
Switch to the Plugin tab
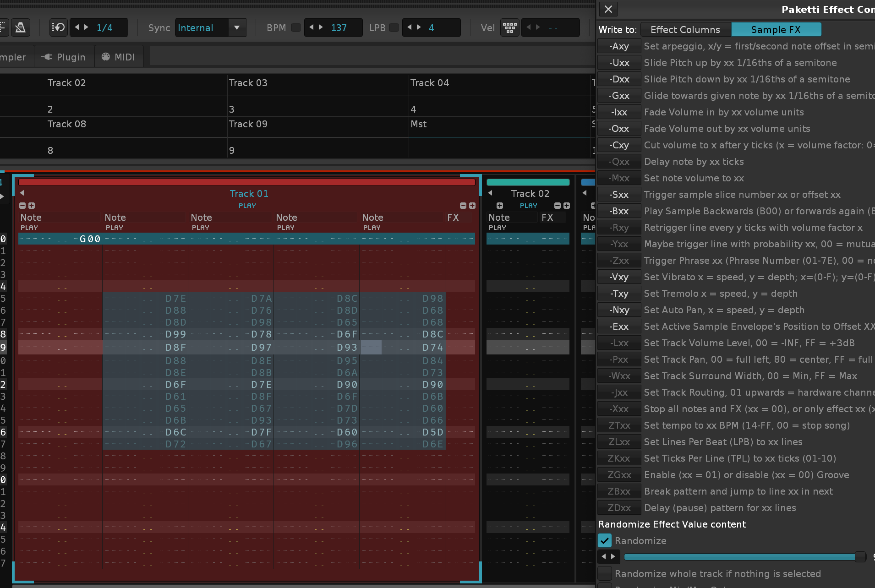[x=64, y=57]
